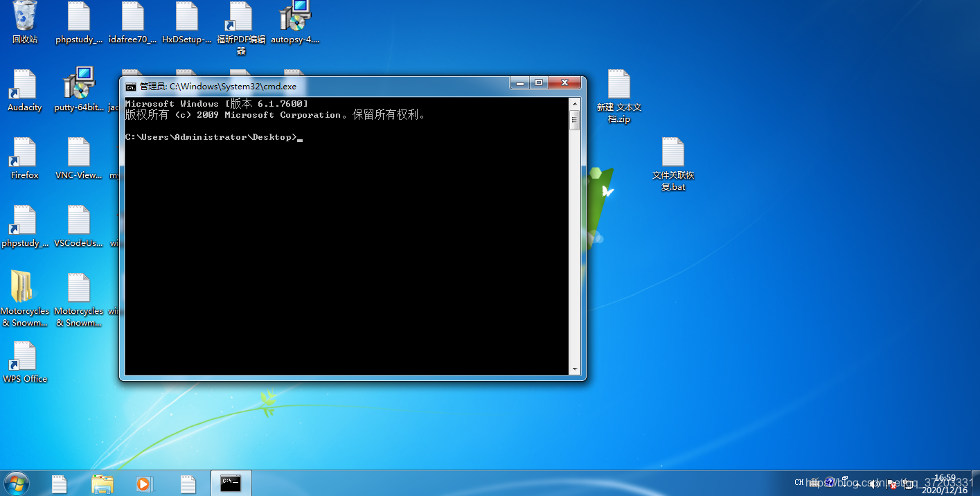Click the cmd vertical scrollbar thumb
The height and width of the screenshot is (496, 980).
574,119
